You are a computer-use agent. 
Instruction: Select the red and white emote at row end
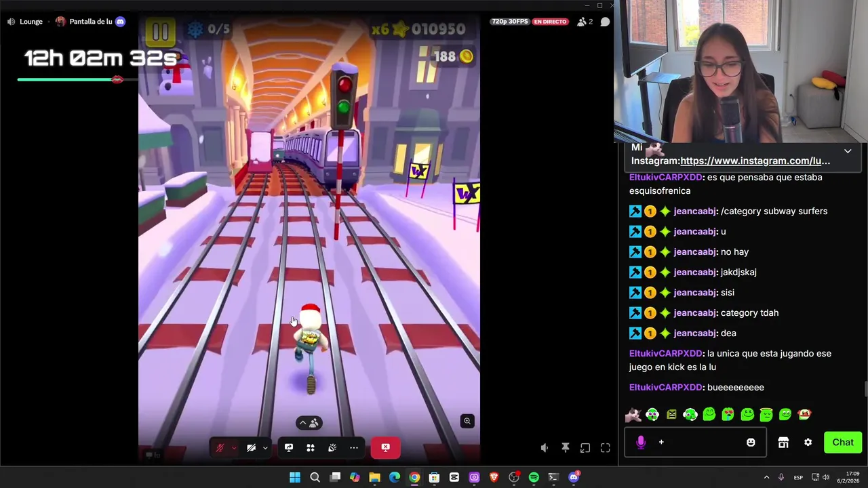[804, 414]
